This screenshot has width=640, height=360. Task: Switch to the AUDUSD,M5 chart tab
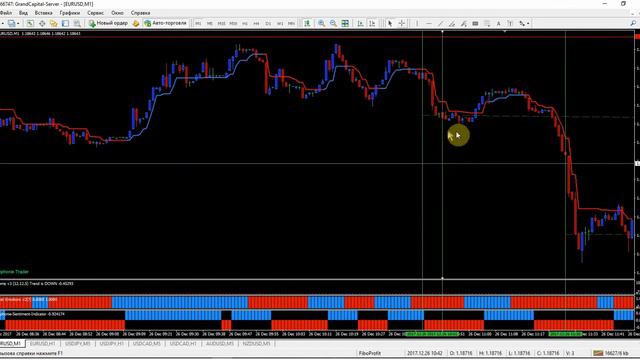[x=220, y=344]
